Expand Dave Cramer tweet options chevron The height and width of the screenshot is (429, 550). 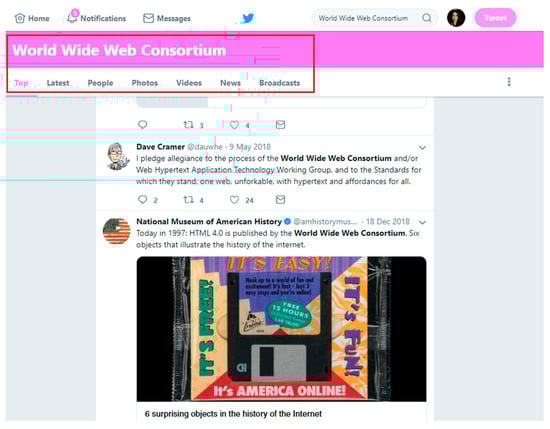(x=422, y=148)
